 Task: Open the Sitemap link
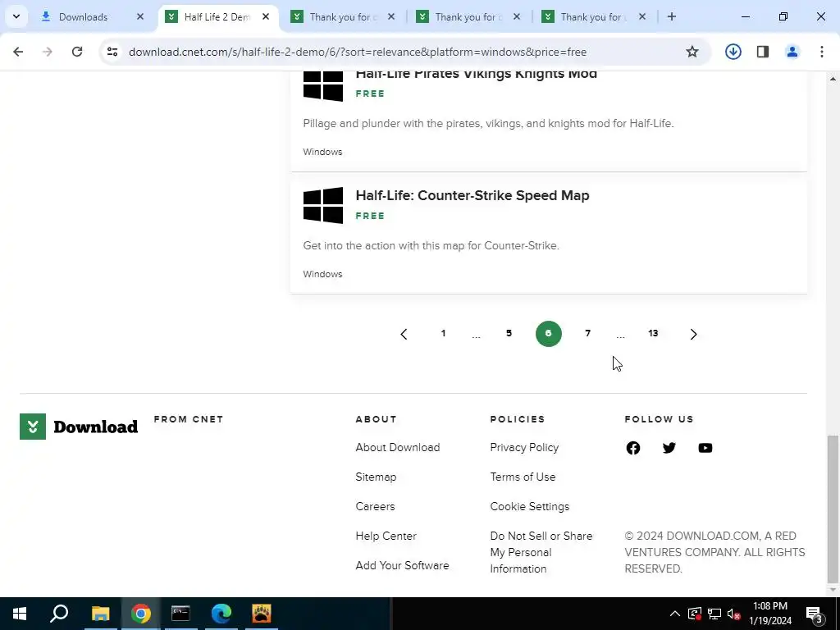[x=376, y=477]
